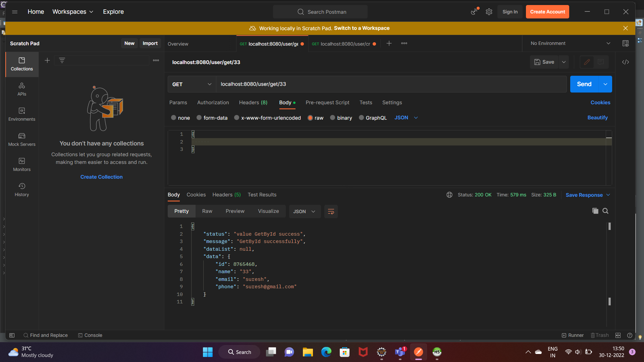Select the none body type

click(x=180, y=118)
